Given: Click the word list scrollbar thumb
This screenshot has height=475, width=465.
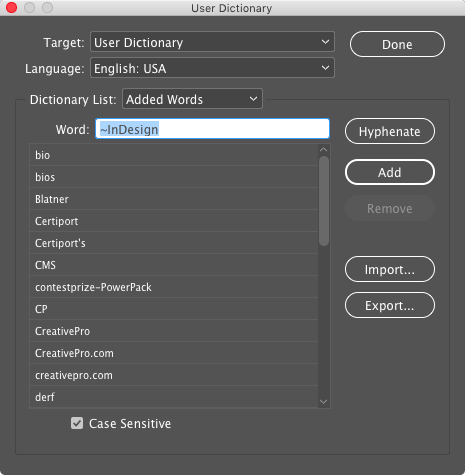Looking at the screenshot, I should 324,201.
